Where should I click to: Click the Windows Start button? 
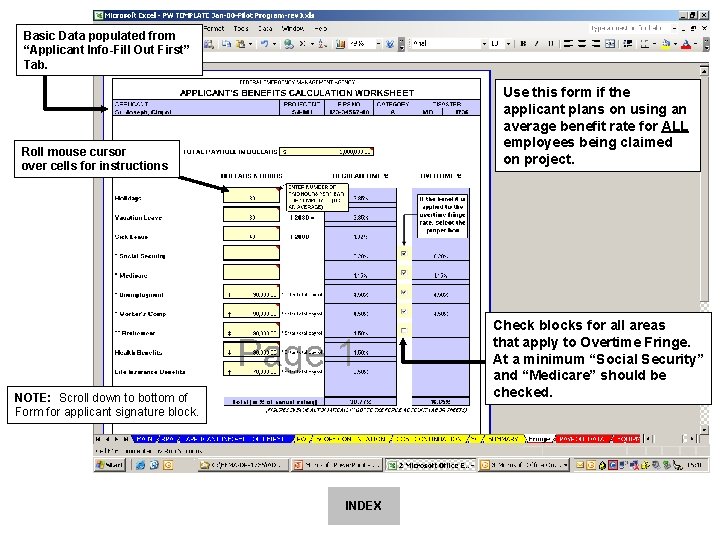tap(110, 465)
